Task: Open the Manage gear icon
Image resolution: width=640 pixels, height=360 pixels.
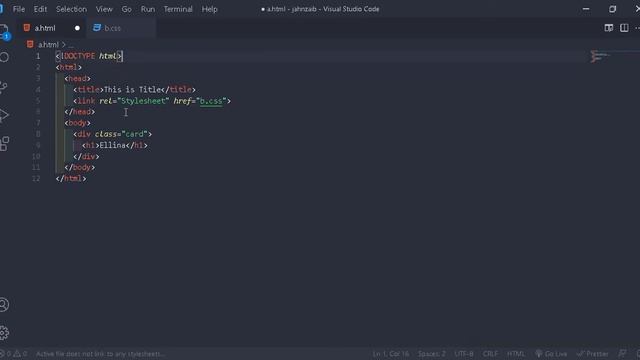Action: [4, 333]
